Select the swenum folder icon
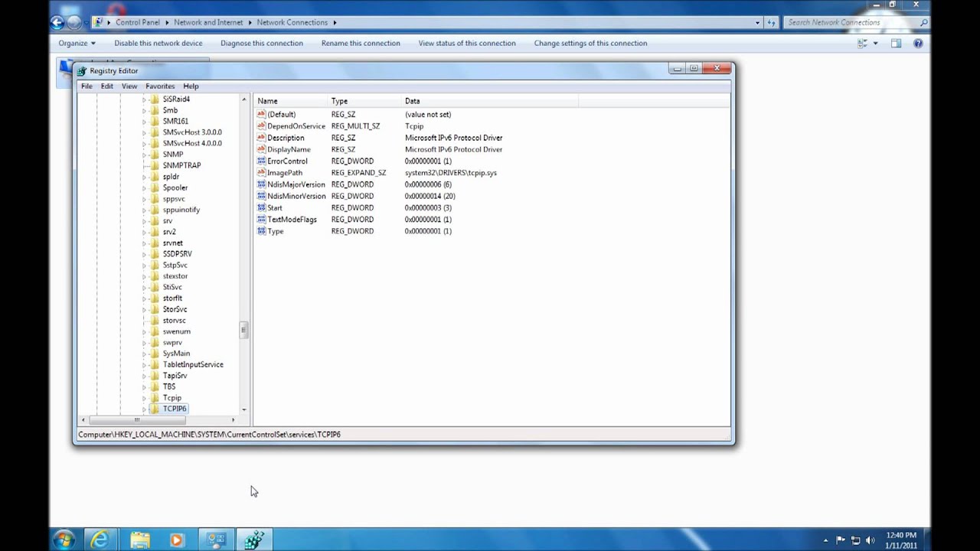Image resolution: width=980 pixels, height=551 pixels. point(155,331)
